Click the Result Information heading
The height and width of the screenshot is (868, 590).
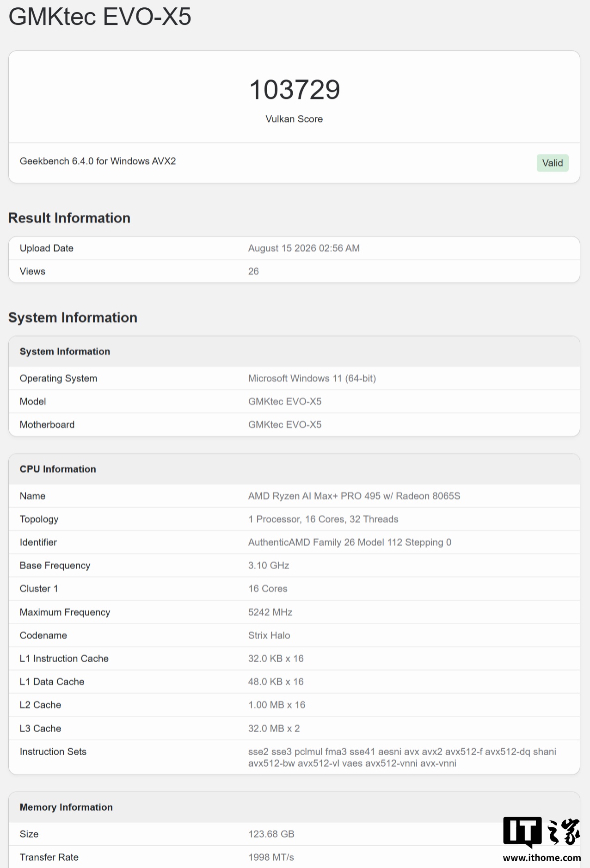[69, 218]
